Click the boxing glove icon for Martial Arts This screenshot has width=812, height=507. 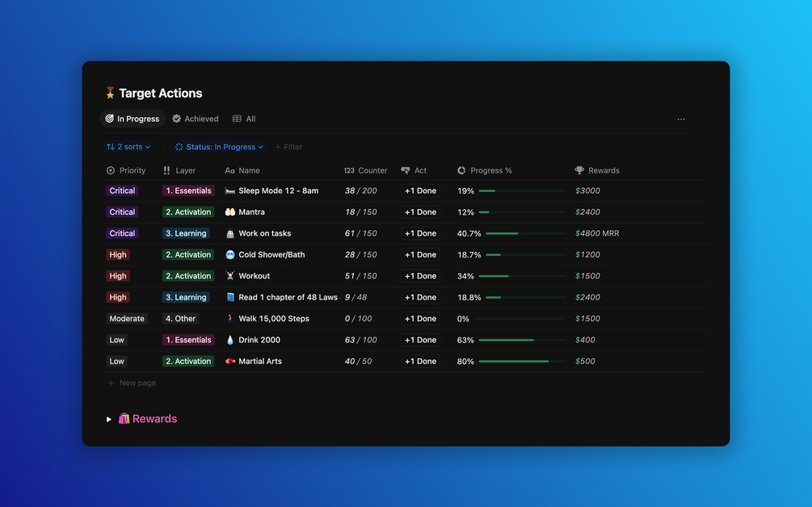coord(230,361)
